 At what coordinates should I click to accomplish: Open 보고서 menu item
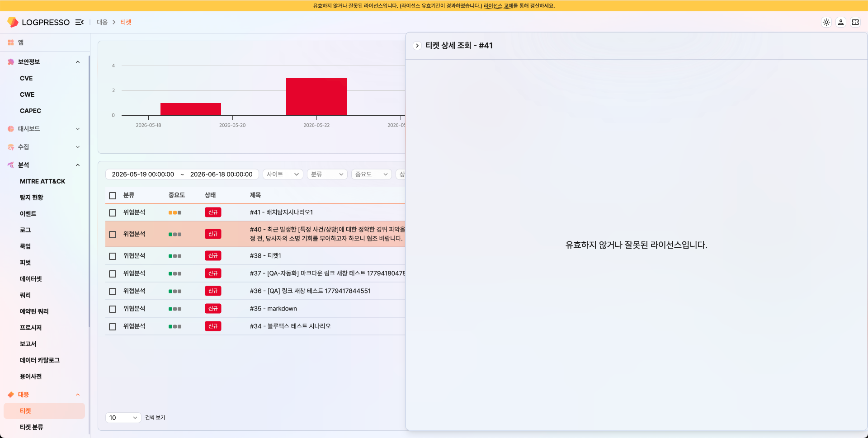click(x=28, y=344)
